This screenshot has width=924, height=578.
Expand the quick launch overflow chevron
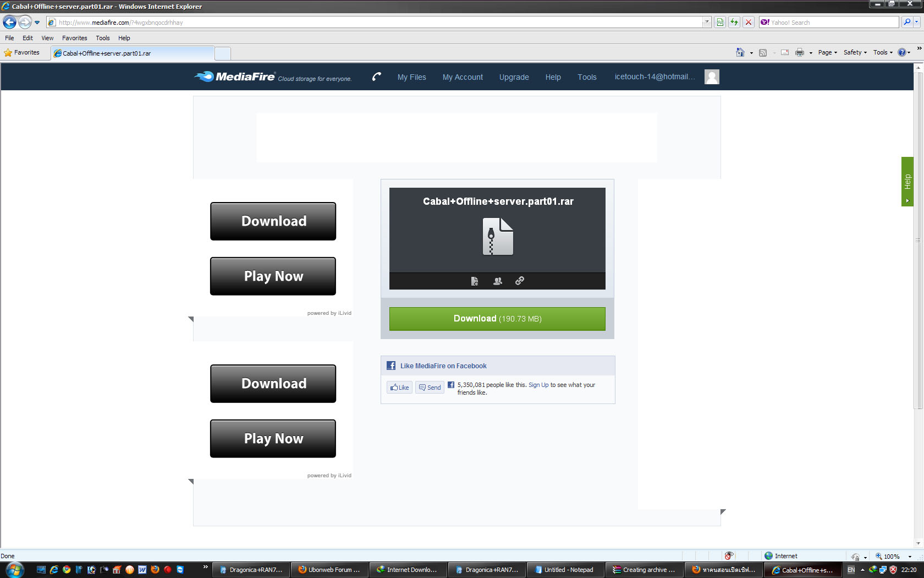point(206,566)
